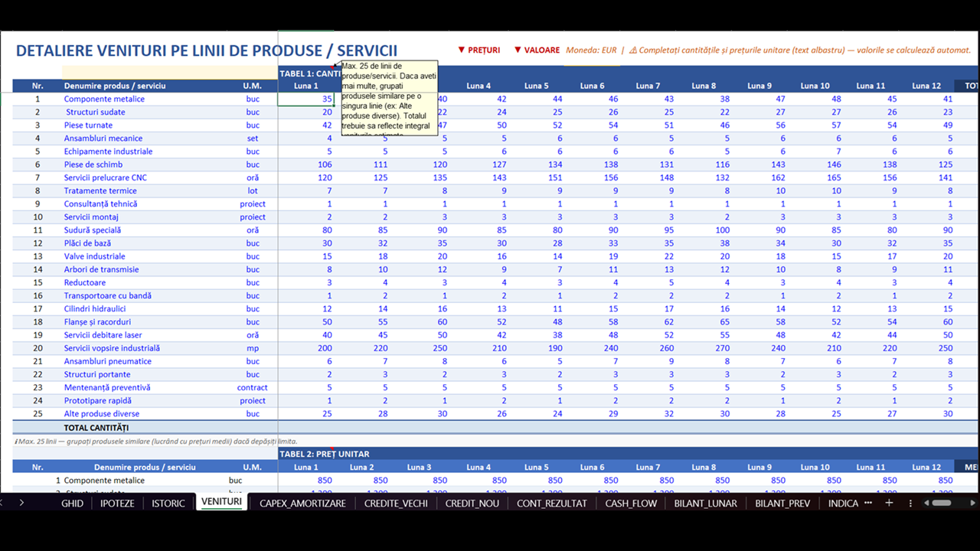The width and height of the screenshot is (980, 551).
Task: Show more sheet tabs via ellipsis
Action: 867,504
